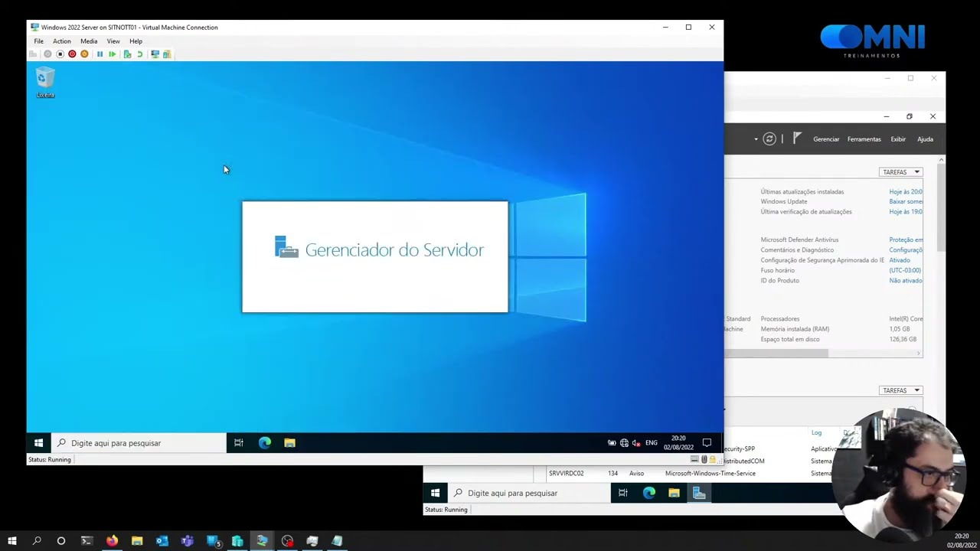Open Outlook from the host taskbar
980x551 pixels.
(x=162, y=541)
